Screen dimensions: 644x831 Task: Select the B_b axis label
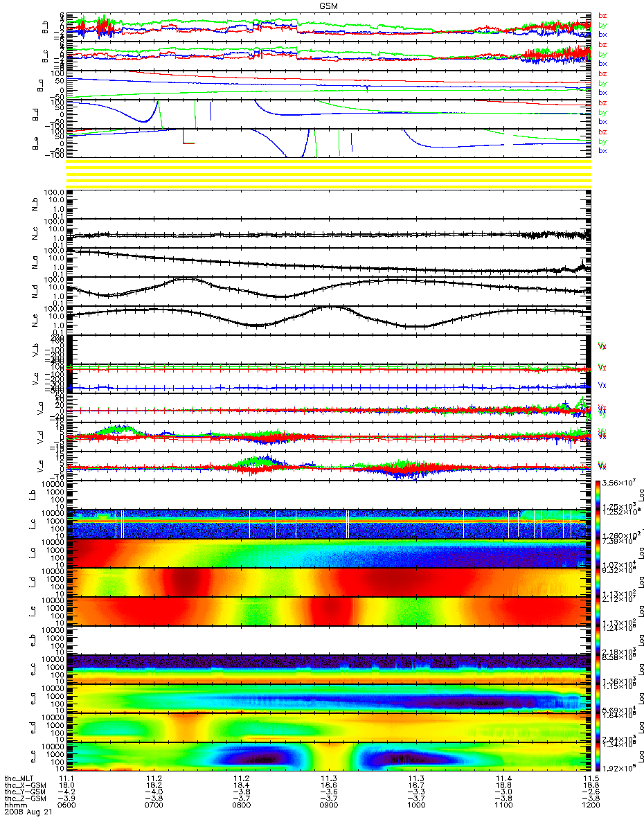click(x=44, y=27)
